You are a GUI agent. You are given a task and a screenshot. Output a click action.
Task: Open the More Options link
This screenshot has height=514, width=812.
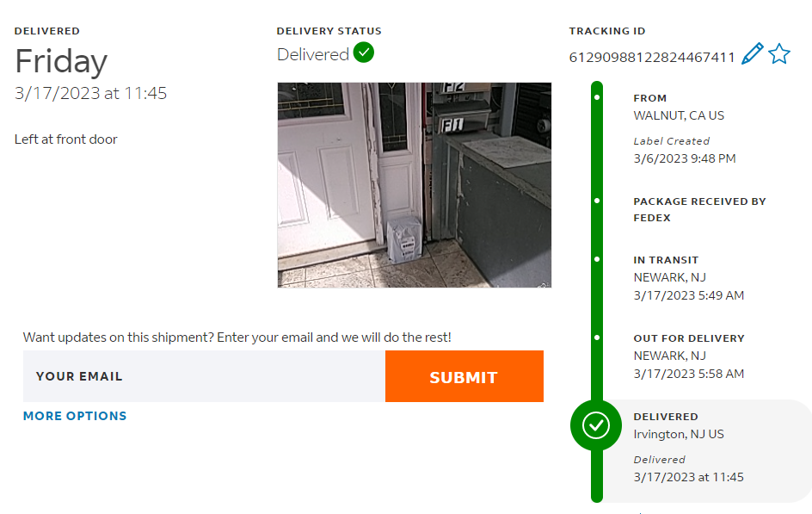tap(75, 416)
